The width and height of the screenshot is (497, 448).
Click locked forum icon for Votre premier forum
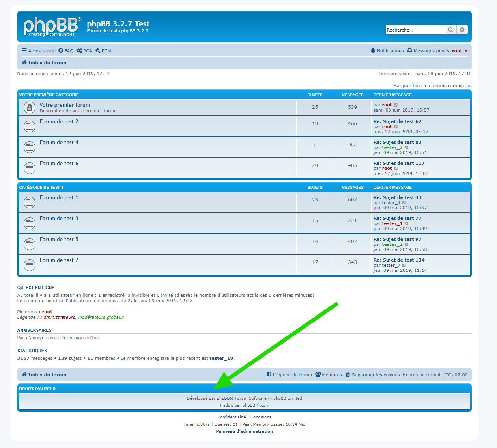pos(30,108)
